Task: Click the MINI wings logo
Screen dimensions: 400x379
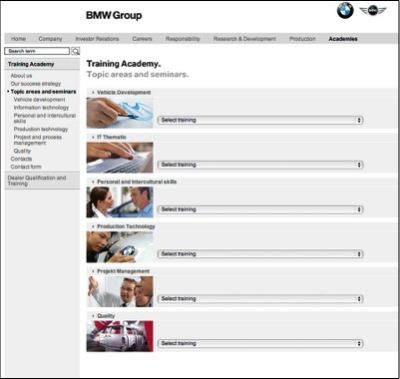Action: pos(373,11)
